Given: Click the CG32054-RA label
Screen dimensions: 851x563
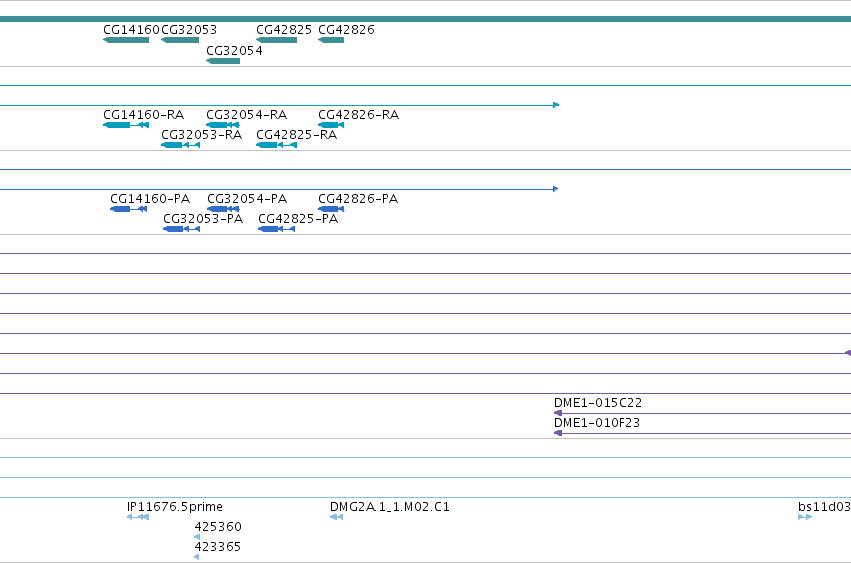Looking at the screenshot, I should coord(246,115).
